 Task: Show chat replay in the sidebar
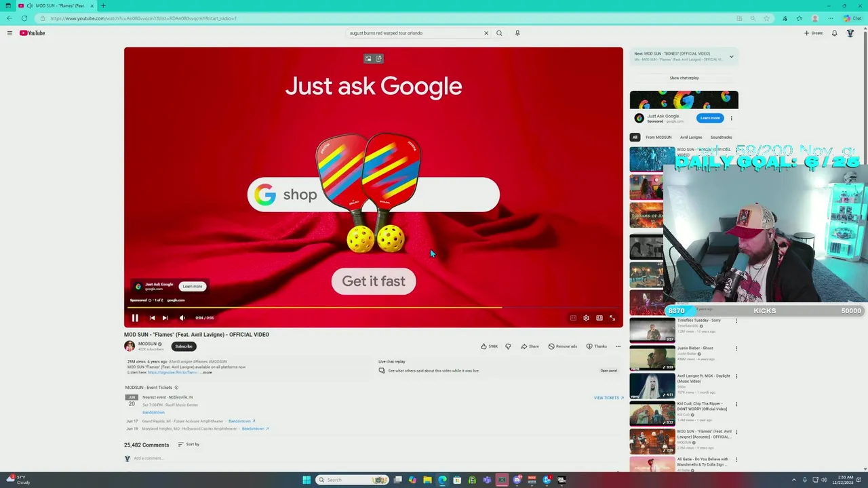pyautogui.click(x=684, y=78)
